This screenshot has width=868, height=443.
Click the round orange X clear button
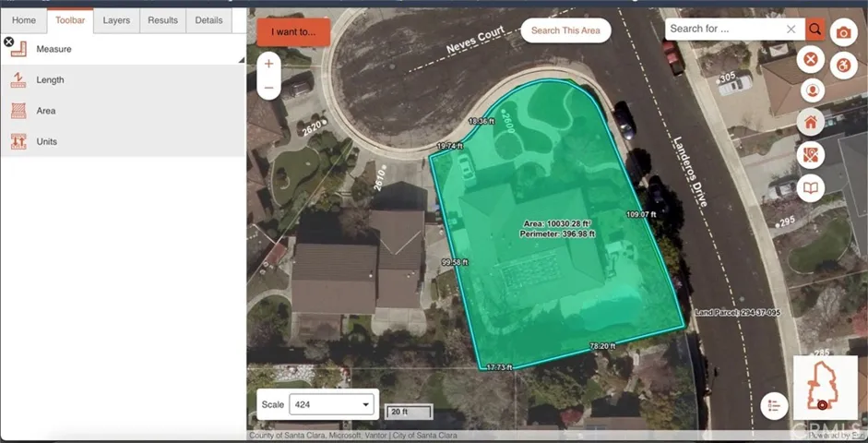click(811, 58)
